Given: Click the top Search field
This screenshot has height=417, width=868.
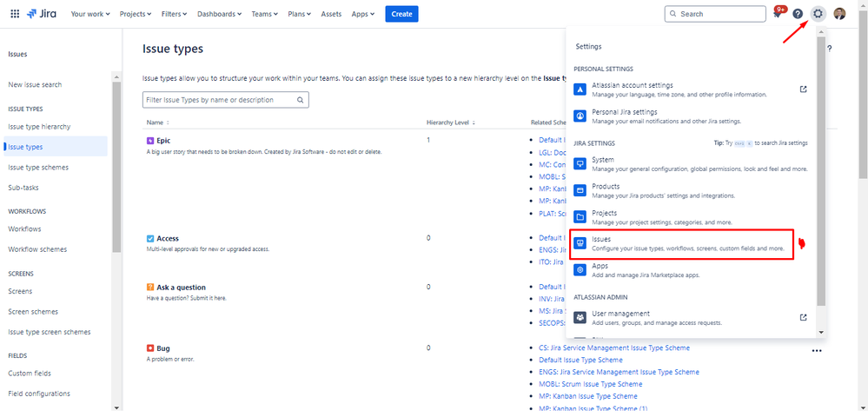Looking at the screenshot, I should 715,14.
